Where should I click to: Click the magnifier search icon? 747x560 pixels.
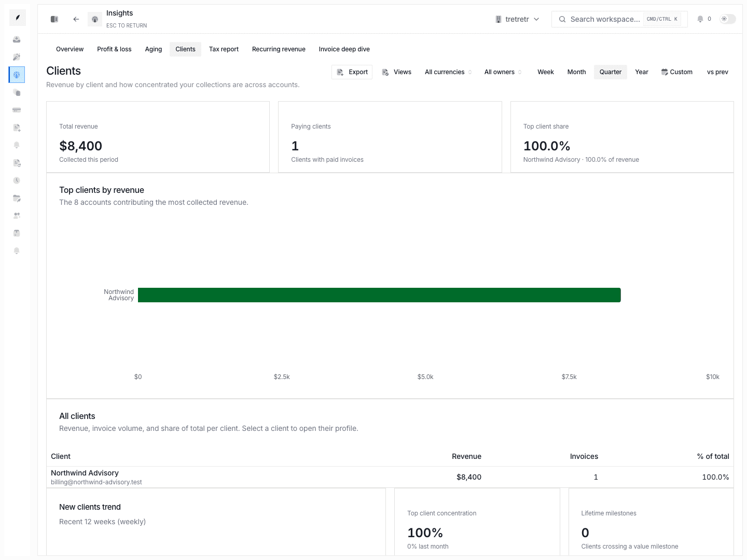(x=562, y=19)
